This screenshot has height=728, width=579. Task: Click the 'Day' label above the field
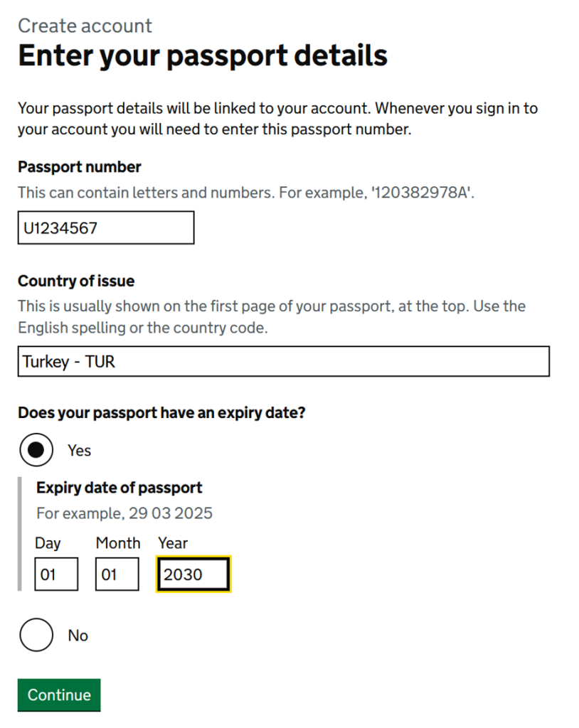point(48,543)
